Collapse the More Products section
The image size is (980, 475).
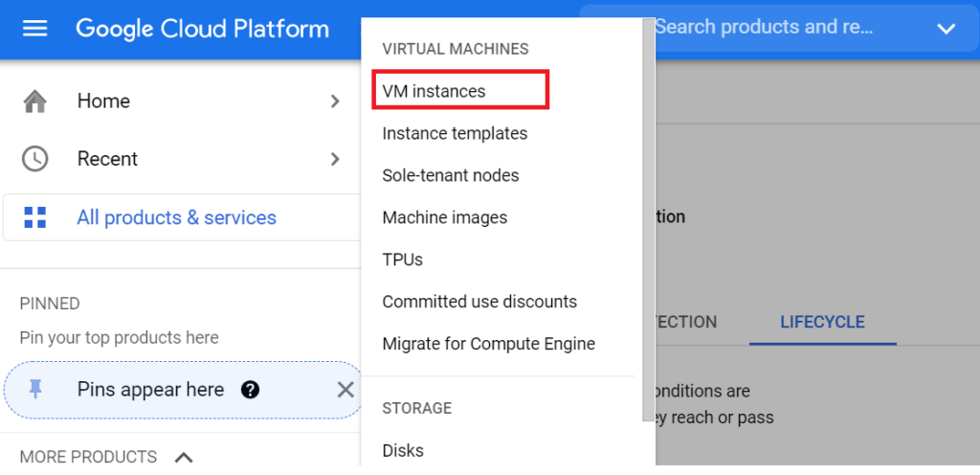tap(183, 458)
